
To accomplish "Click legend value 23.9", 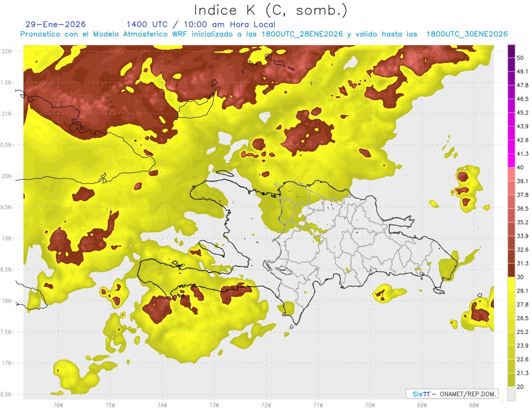I will [523, 345].
